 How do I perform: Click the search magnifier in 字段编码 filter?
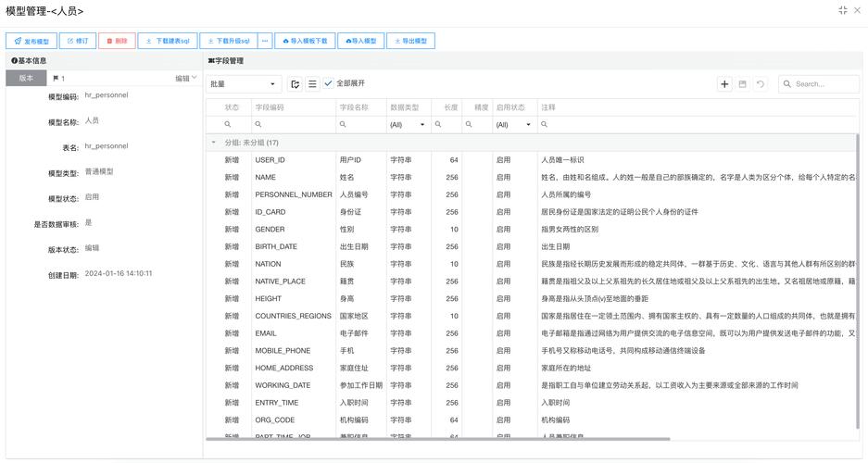coord(258,124)
